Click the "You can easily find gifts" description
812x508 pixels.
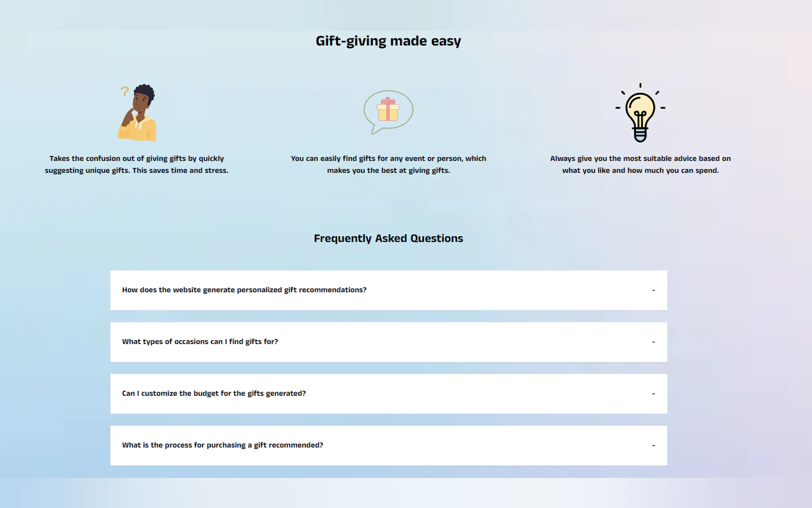tap(388, 164)
